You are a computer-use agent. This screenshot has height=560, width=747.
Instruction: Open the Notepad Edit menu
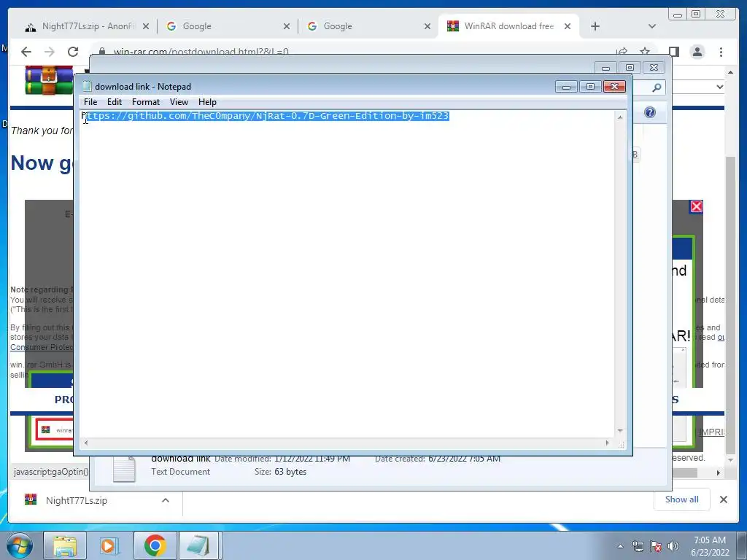[x=115, y=102]
